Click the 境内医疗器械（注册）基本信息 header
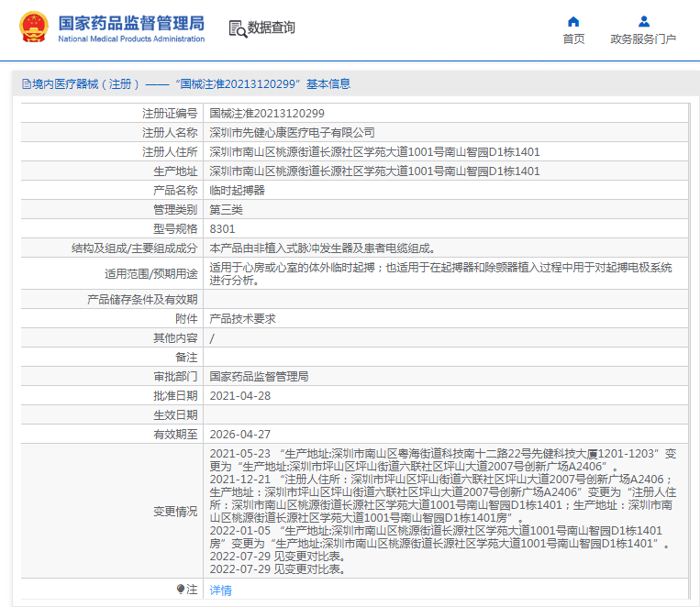This screenshot has height=607, width=700. coord(186,84)
